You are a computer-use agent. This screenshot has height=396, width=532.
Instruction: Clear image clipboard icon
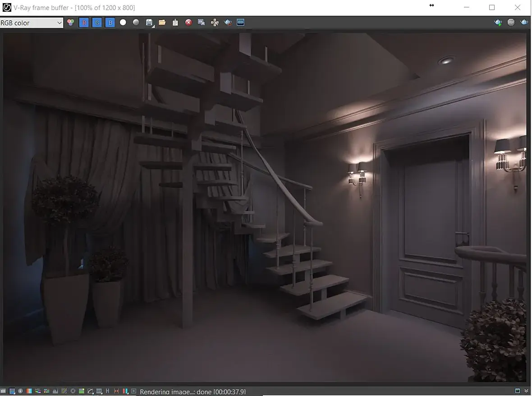pyautogui.click(x=175, y=23)
